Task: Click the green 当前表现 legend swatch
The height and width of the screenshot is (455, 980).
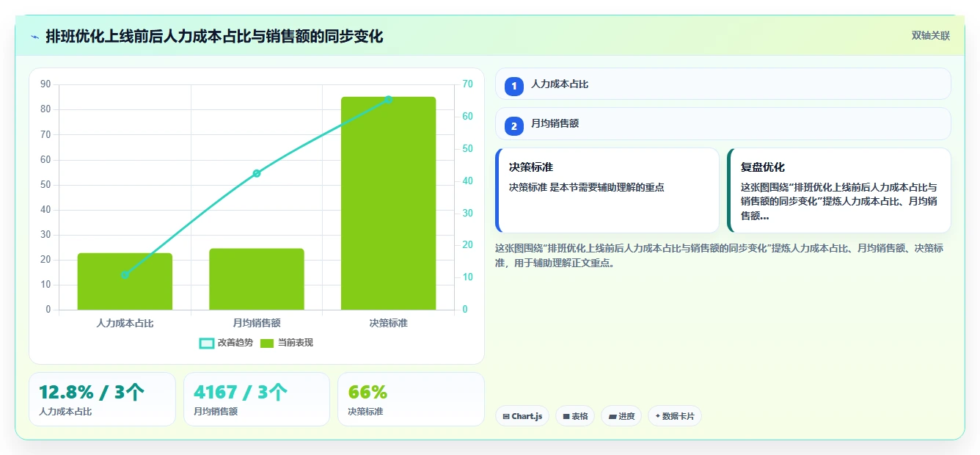Action: click(267, 343)
